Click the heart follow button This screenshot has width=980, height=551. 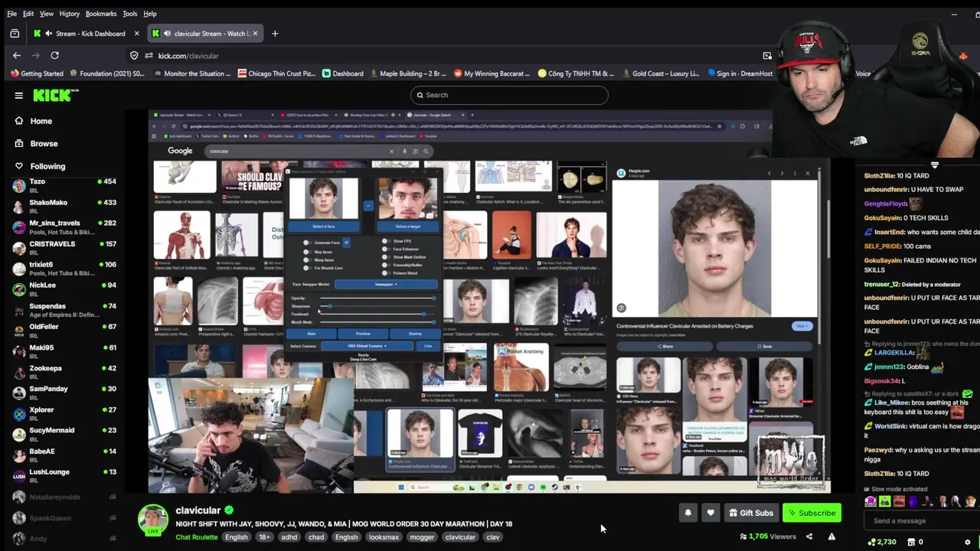[710, 513]
